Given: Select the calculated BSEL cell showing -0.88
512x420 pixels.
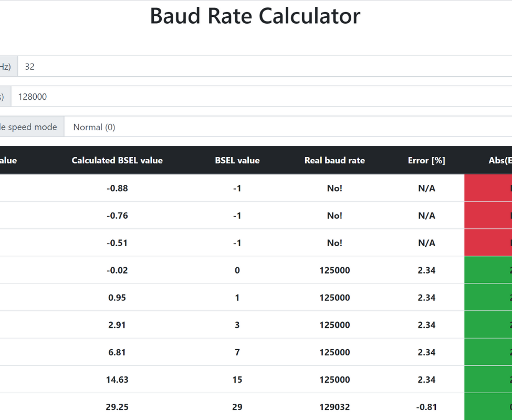Looking at the screenshot, I should (117, 188).
